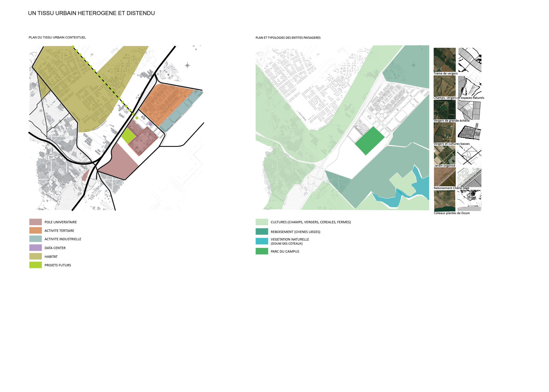549x392 pixels.
Task: Click the Reboisement legend swatch
Action: coord(262,231)
